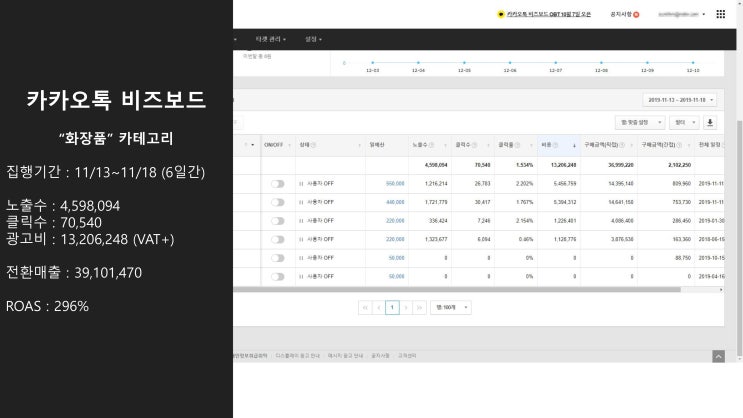Click the 12-03 point on chart
The image size is (743, 418).
point(372,63)
